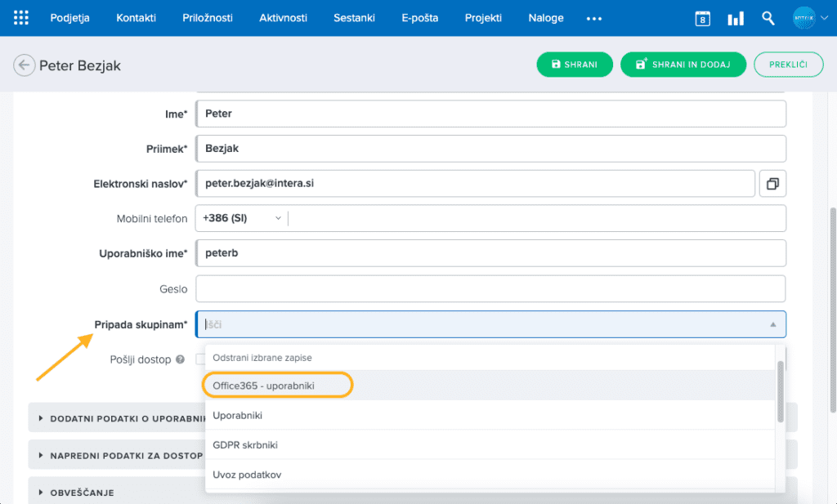837x504 pixels.
Task: Open the +386 (SI) country code dropdown
Action: (241, 218)
